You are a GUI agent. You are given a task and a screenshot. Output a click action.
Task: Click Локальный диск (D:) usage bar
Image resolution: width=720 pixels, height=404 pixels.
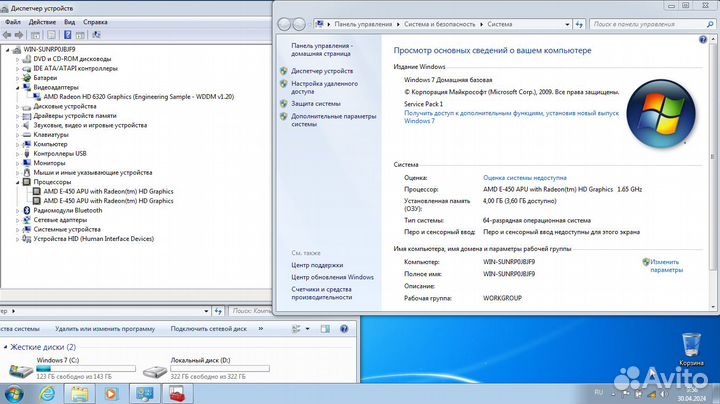pyautogui.click(x=220, y=369)
